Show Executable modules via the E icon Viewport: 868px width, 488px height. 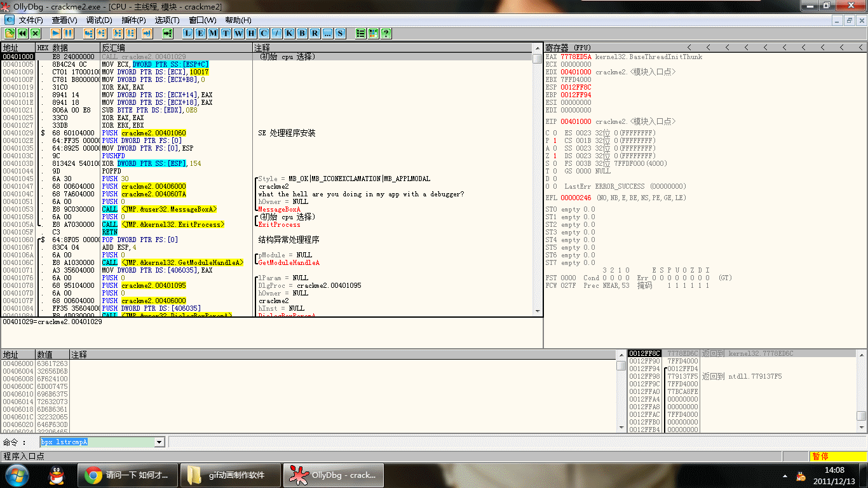point(201,33)
